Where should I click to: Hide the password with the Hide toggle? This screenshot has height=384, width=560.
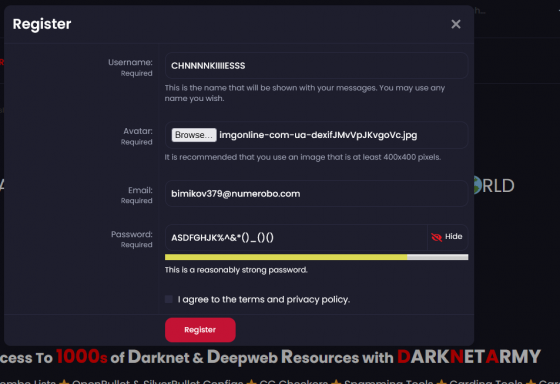[448, 237]
